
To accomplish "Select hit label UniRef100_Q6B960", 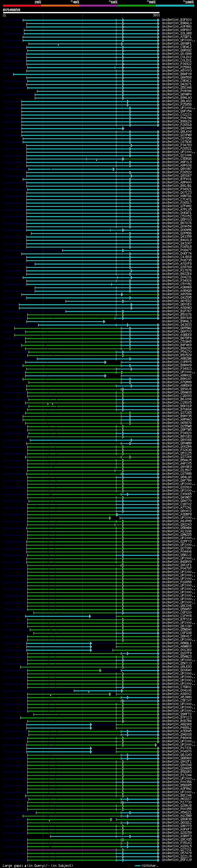I will 177,758.
